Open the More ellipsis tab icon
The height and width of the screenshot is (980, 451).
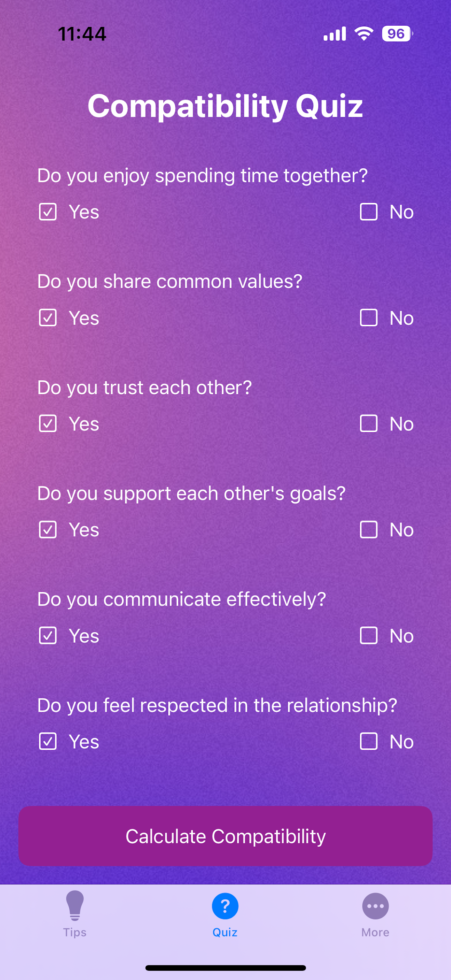click(x=375, y=906)
